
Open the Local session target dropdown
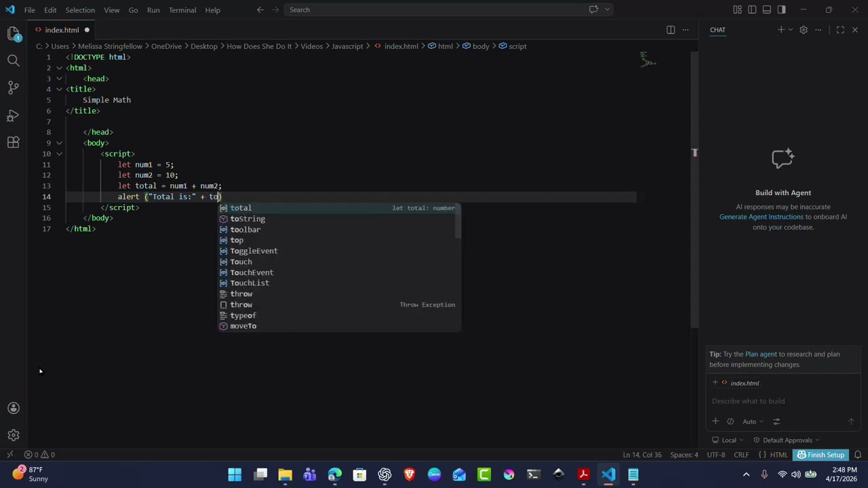tap(728, 440)
